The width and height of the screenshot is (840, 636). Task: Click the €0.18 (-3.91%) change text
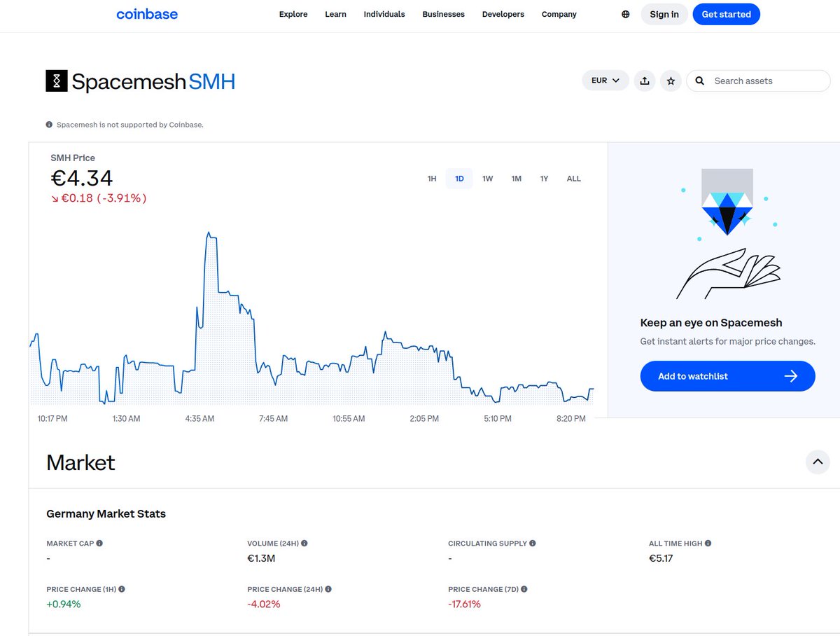pyautogui.click(x=99, y=198)
